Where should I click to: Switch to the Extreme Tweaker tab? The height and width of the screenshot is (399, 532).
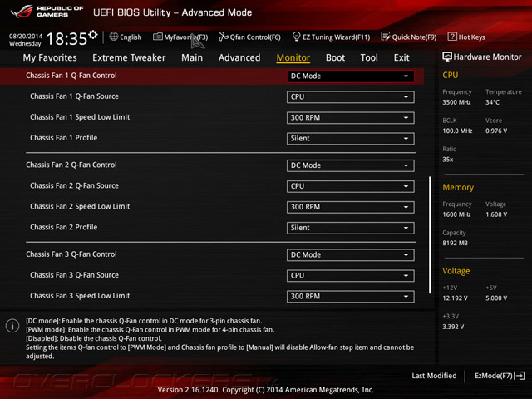pyautogui.click(x=129, y=57)
